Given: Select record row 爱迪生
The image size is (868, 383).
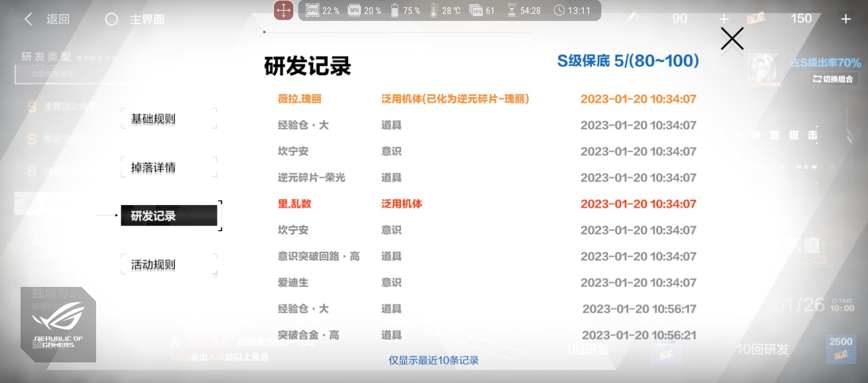Looking at the screenshot, I should click(487, 283).
